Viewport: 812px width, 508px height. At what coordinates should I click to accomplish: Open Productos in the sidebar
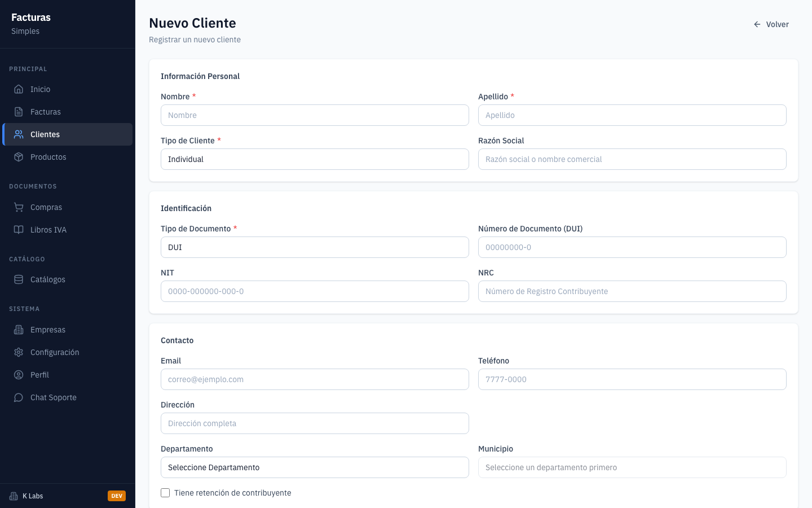68,157
